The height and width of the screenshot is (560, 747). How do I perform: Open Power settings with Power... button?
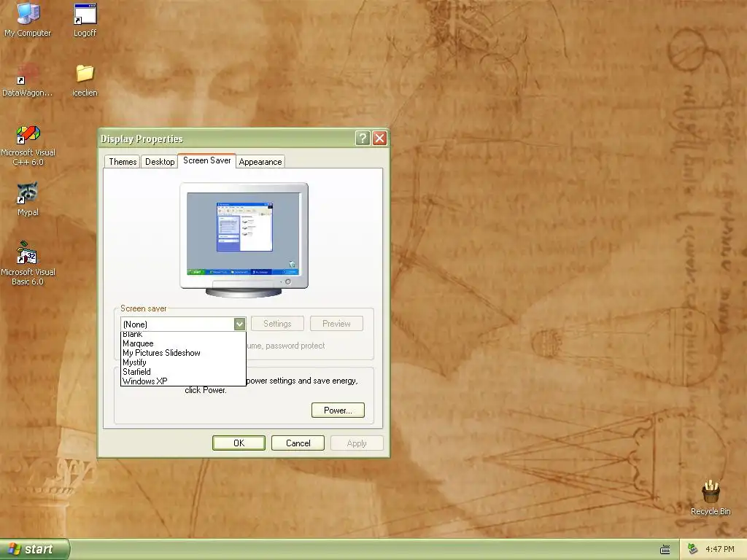pyautogui.click(x=338, y=411)
